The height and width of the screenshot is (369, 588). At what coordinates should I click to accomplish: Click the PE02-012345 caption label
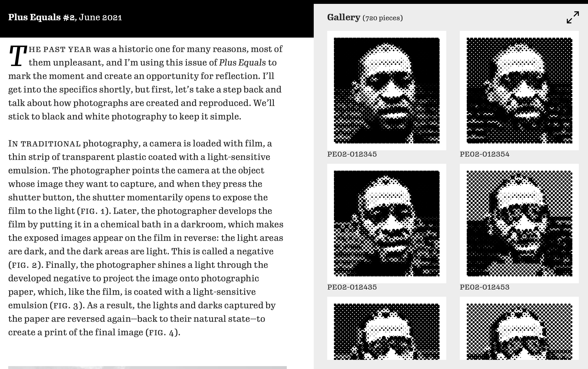(x=352, y=154)
